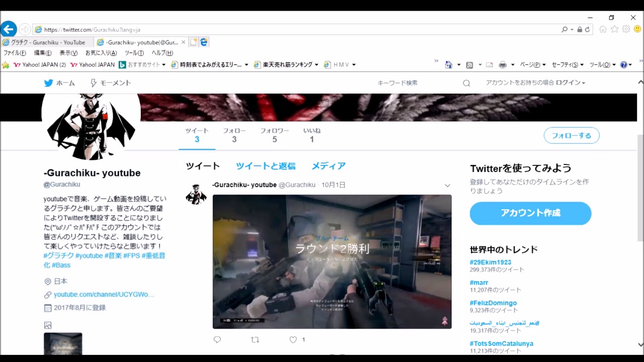Select the メディア tab
Image resolution: width=644 pixels, height=362 pixels.
pyautogui.click(x=329, y=166)
